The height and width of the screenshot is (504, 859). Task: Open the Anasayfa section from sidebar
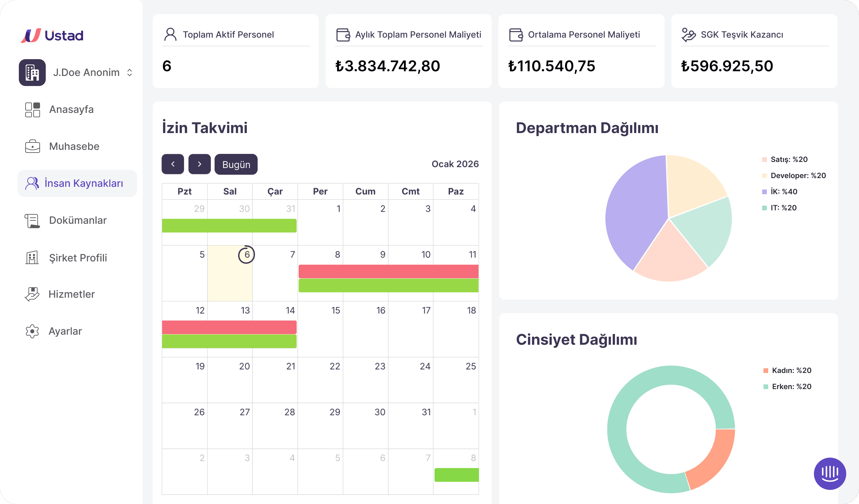coord(72,109)
